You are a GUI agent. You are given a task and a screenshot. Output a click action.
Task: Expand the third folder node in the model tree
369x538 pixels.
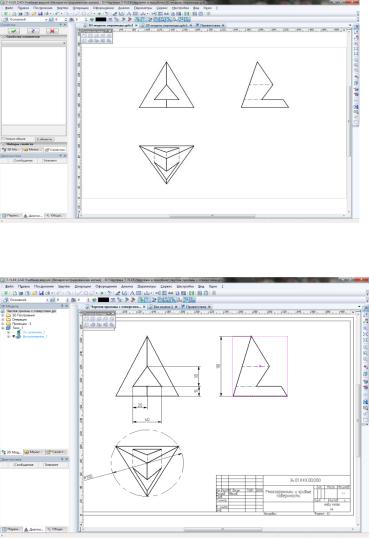3,324
